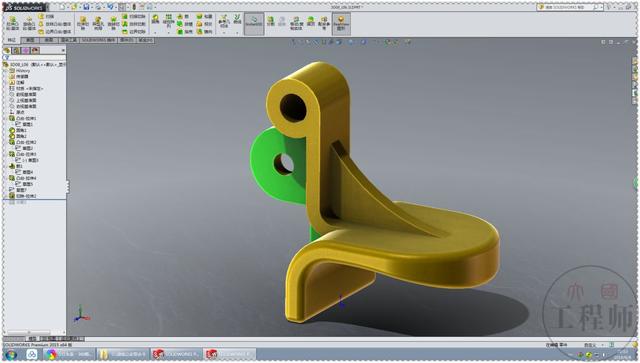
Task: Choose the Intersect (相交) tool
Action: click(204, 24)
